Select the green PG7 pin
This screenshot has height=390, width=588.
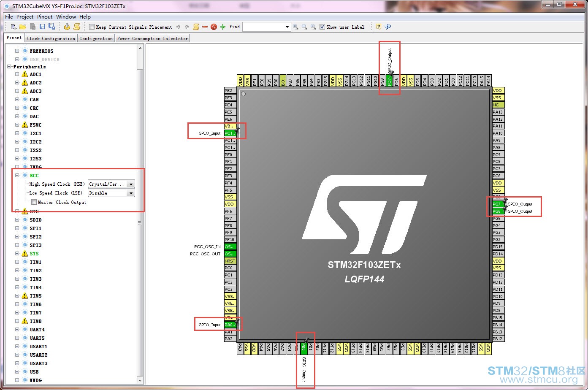click(499, 204)
